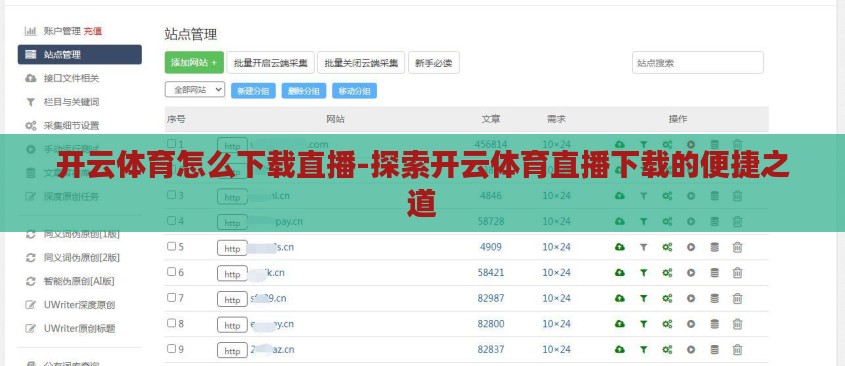Tick the checkbox for site number 5
This screenshot has height=366, width=845.
coord(171,246)
